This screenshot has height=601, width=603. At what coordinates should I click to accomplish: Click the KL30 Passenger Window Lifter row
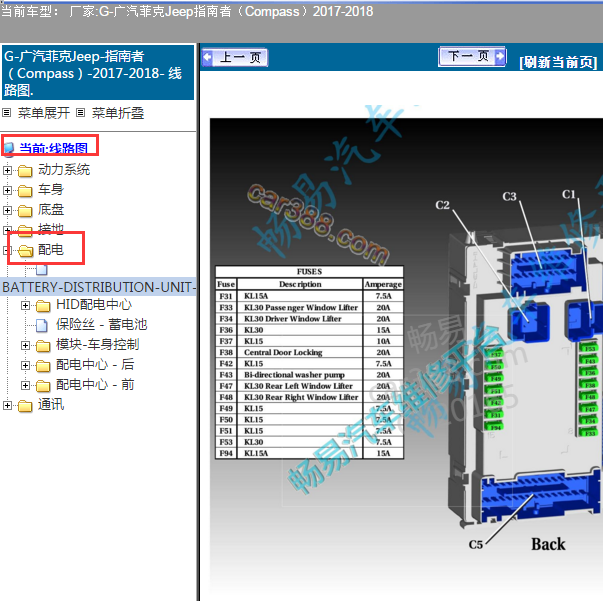pos(309,308)
